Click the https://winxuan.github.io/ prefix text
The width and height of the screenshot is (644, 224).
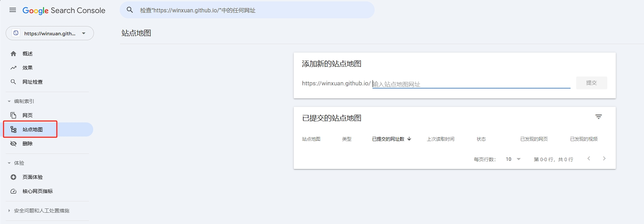pos(336,83)
